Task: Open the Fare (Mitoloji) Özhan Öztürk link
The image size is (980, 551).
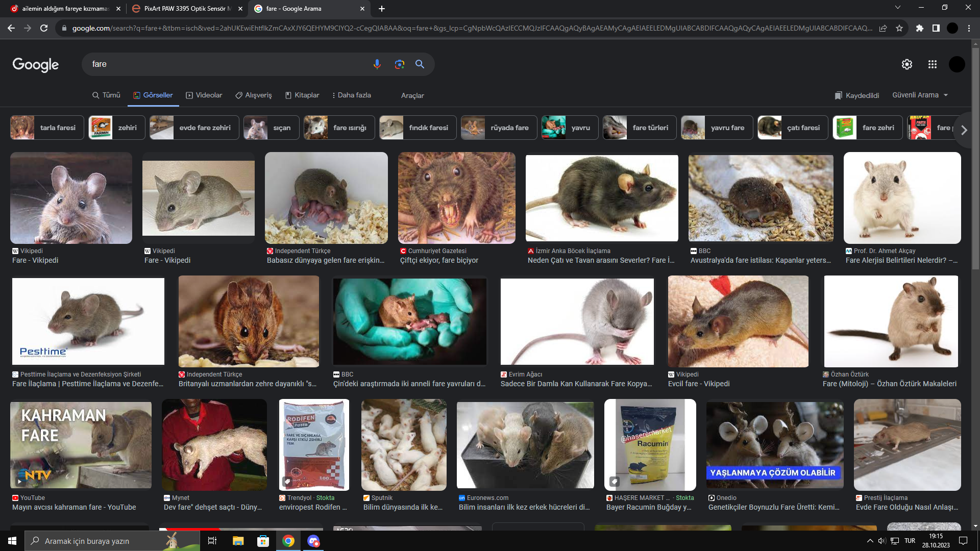Action: pyautogui.click(x=890, y=384)
